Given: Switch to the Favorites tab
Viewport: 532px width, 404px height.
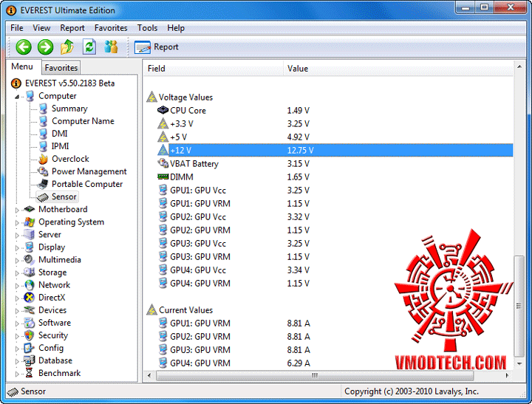Looking at the screenshot, I should (61, 68).
